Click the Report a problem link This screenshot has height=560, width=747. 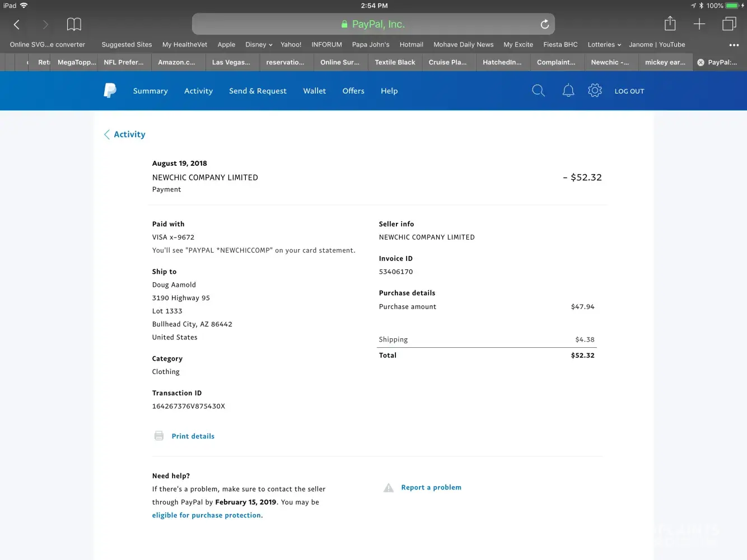(x=431, y=487)
